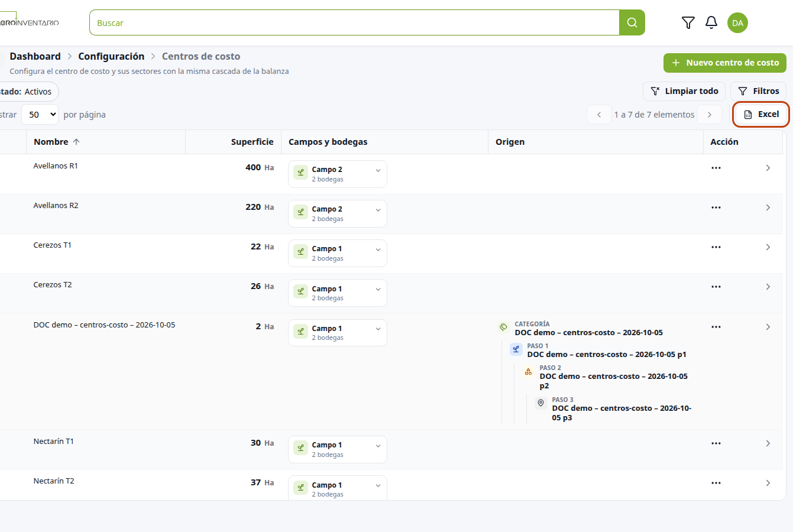Open three-dot actions for Cerezos T2

[716, 287]
